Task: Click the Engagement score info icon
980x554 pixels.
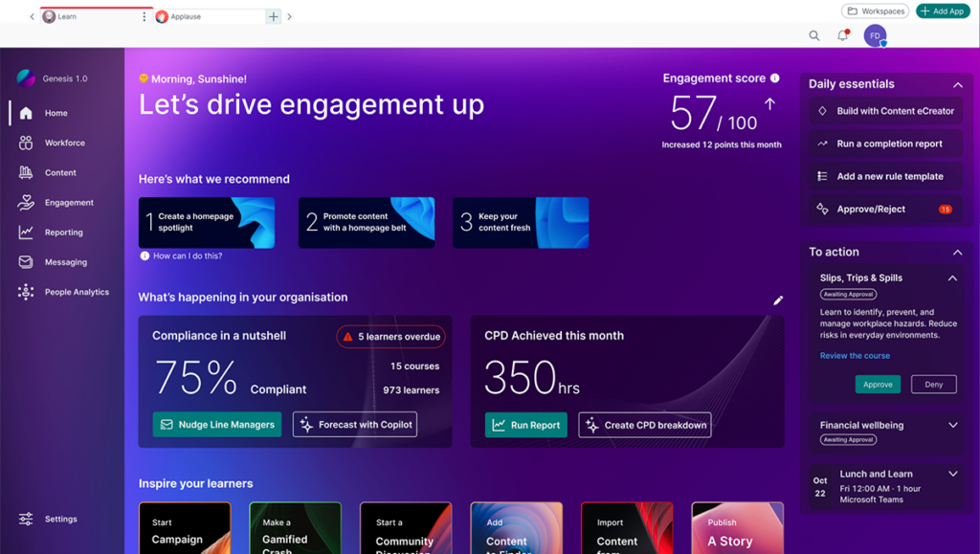Action: pyautogui.click(x=775, y=78)
